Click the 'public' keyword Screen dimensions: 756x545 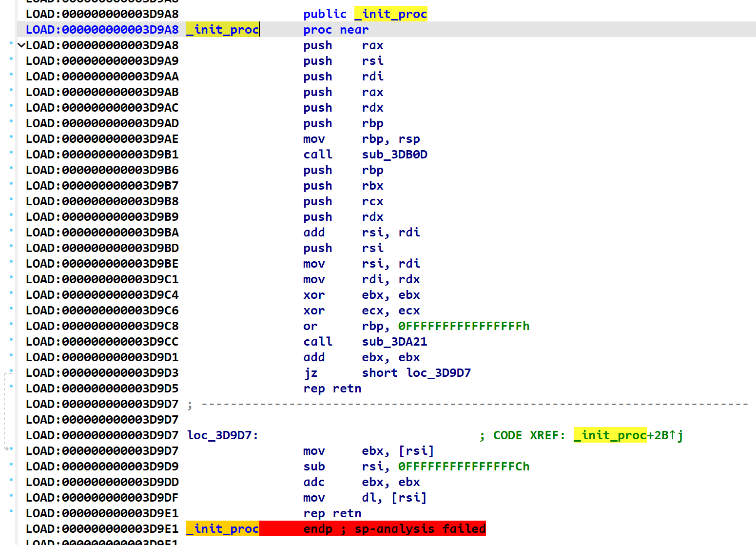(325, 14)
